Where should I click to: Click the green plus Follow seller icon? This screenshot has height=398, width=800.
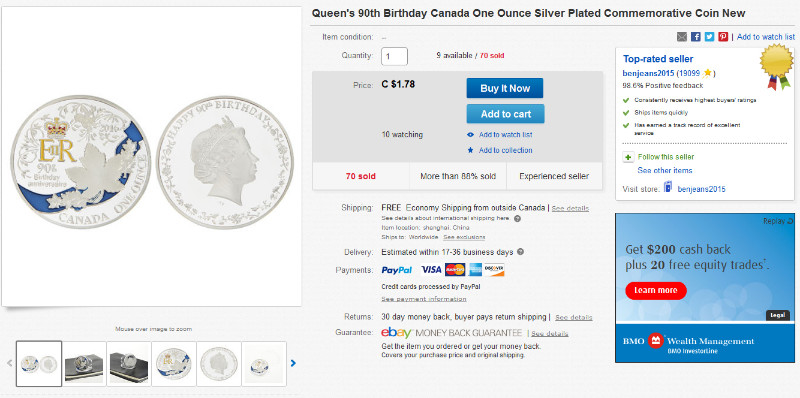click(x=628, y=157)
